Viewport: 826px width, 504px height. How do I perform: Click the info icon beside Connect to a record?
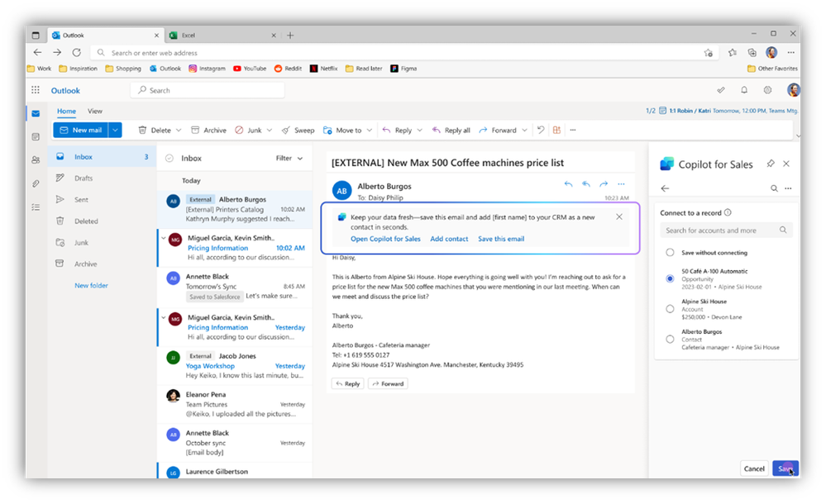[x=728, y=213]
